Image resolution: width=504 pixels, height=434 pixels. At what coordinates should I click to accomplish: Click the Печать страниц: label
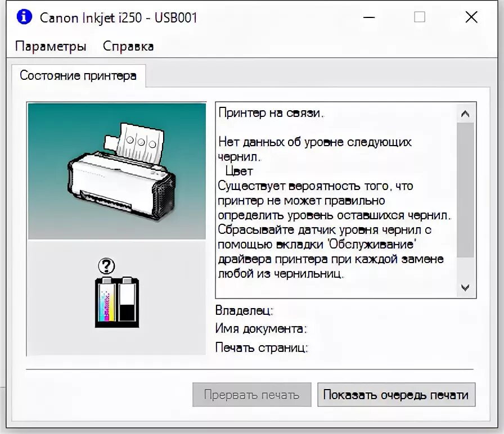(262, 347)
